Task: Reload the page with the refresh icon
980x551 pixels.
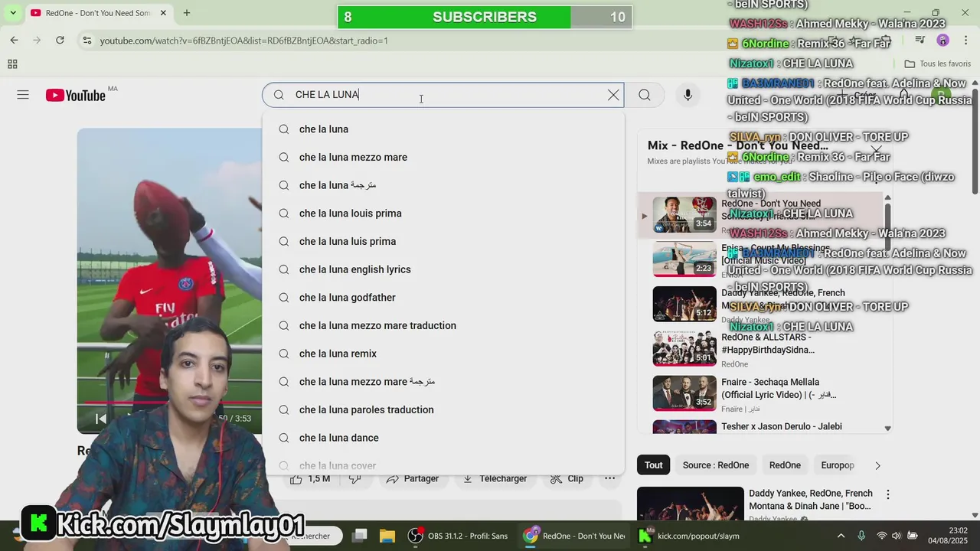Action: [60, 40]
